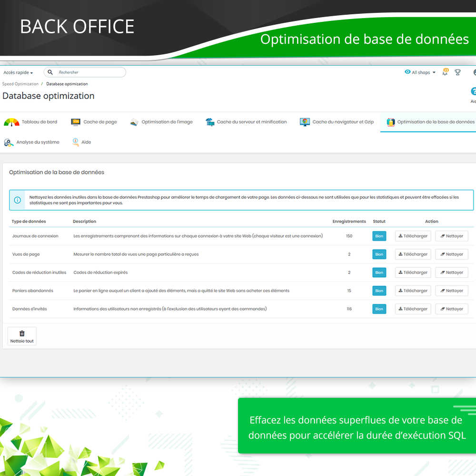Screen dimensions: 476x476
Task: Click the blue info icon in notice
Action: coord(18,200)
